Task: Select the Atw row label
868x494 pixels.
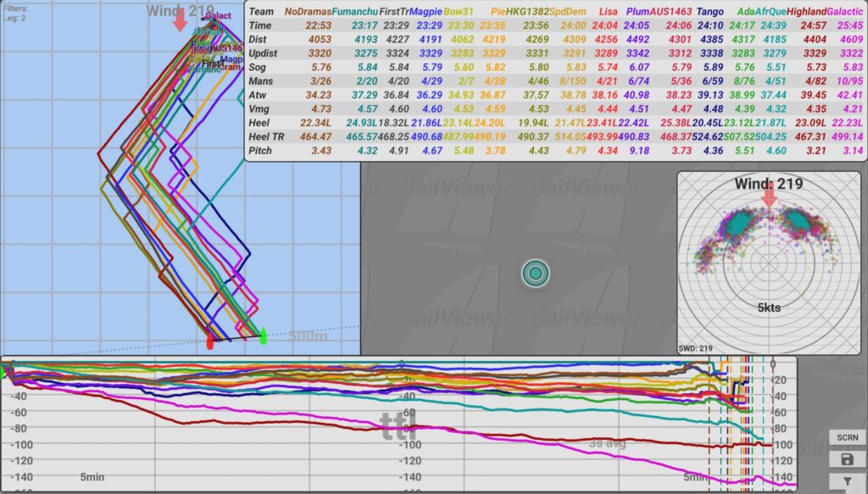Action: (257, 95)
